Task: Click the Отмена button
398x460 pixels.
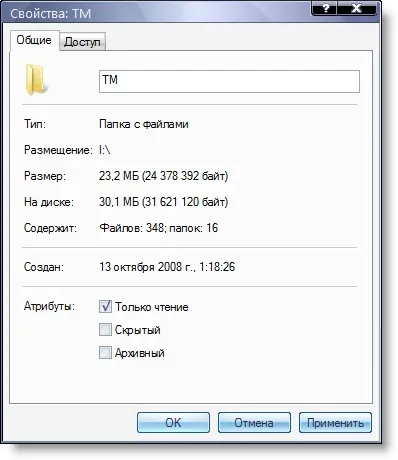Action: [x=254, y=423]
